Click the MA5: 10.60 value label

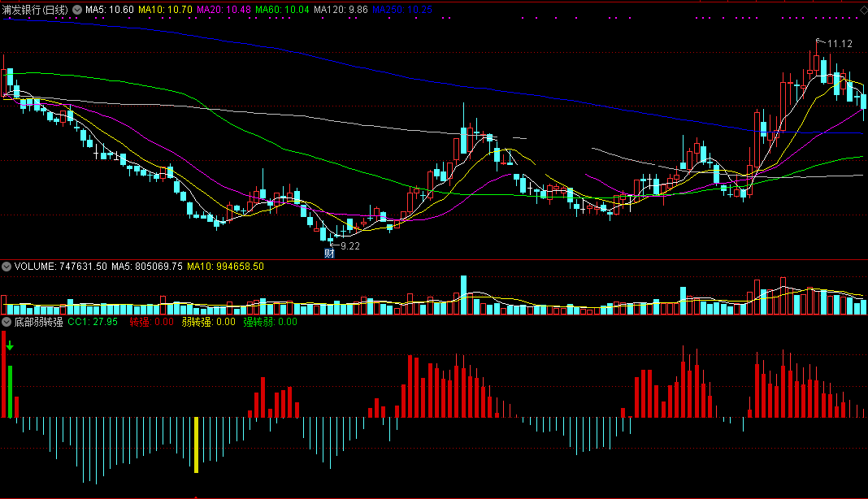pos(110,10)
